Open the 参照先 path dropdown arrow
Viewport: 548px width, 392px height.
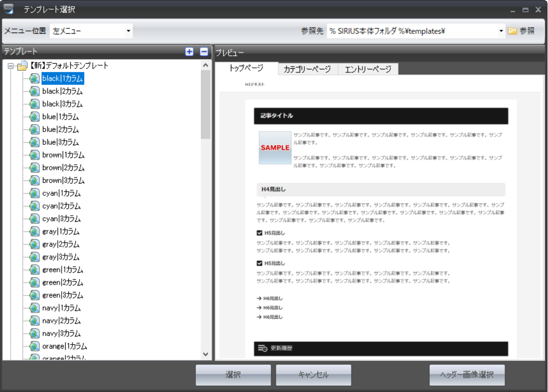coord(501,31)
